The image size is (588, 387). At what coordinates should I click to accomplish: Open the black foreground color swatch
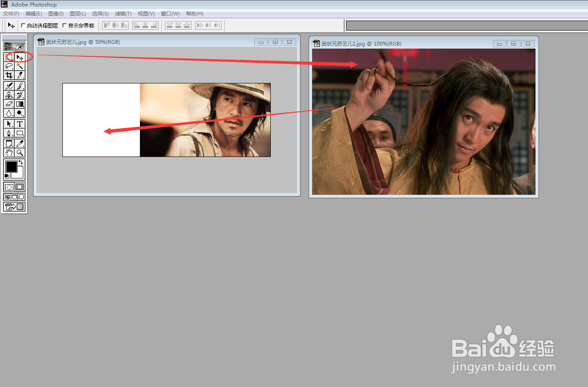click(11, 166)
